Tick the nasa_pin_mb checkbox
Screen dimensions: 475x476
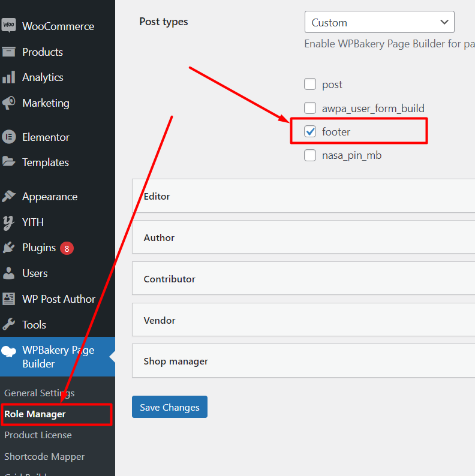(310, 155)
